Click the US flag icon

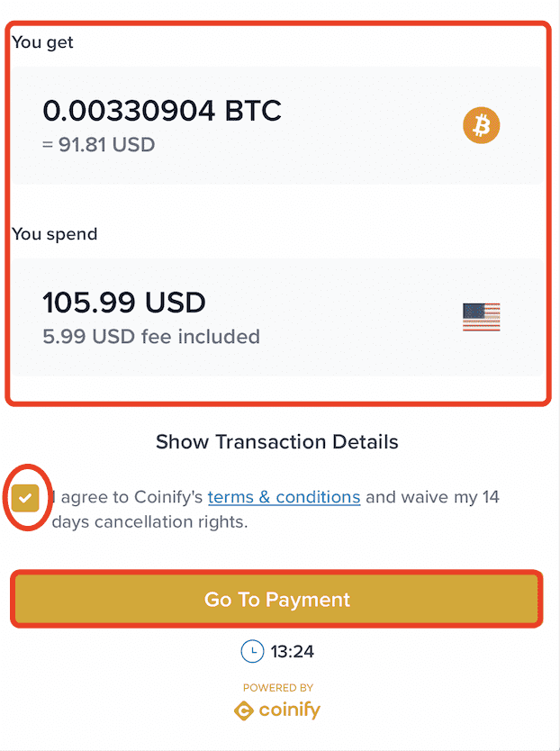(481, 317)
